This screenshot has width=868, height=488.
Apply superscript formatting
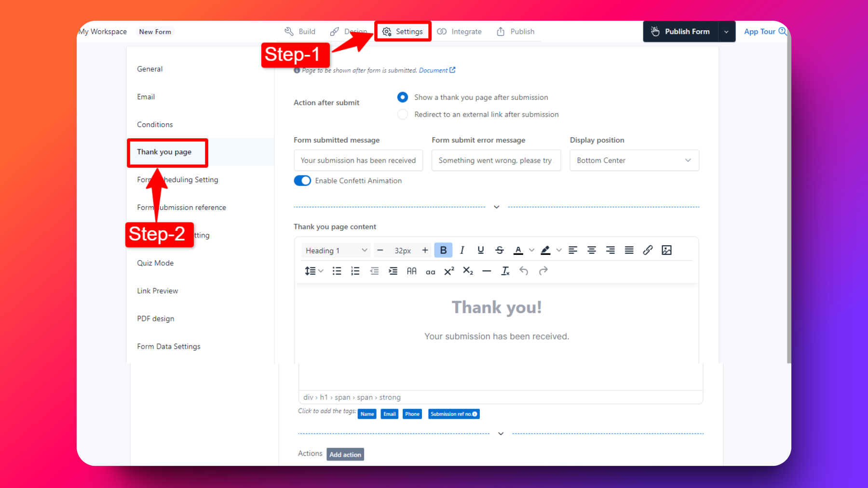tap(449, 271)
